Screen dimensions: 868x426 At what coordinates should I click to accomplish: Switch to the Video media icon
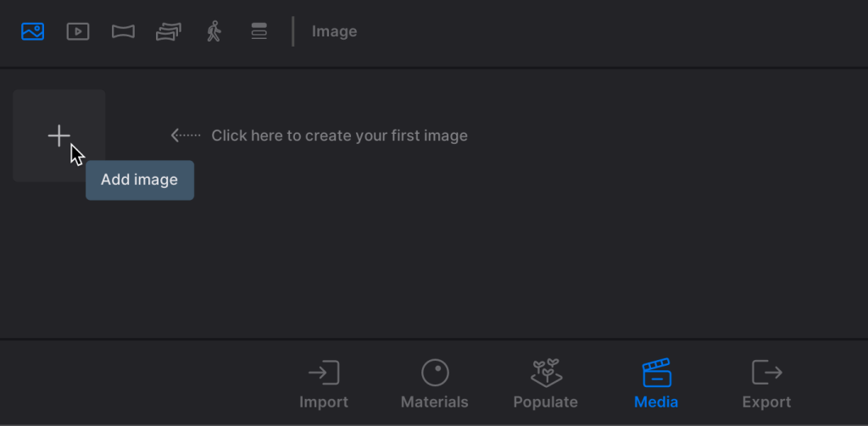(x=78, y=31)
